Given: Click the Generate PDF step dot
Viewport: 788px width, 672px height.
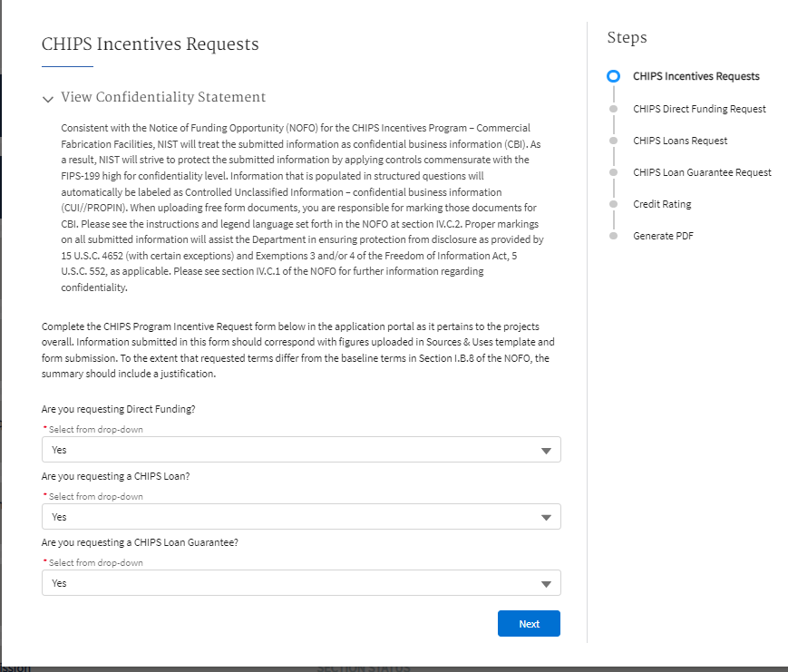Looking at the screenshot, I should coord(614,236).
